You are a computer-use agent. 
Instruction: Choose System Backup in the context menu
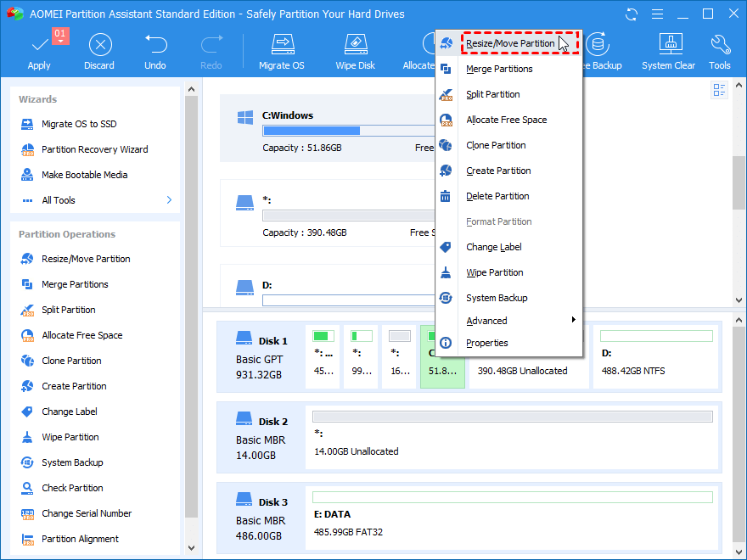(x=508, y=298)
